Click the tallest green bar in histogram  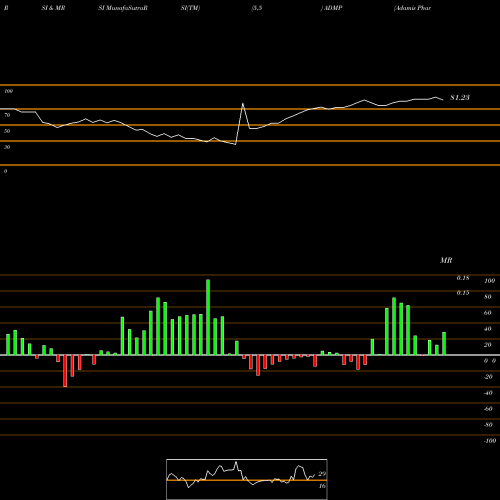[x=208, y=317]
